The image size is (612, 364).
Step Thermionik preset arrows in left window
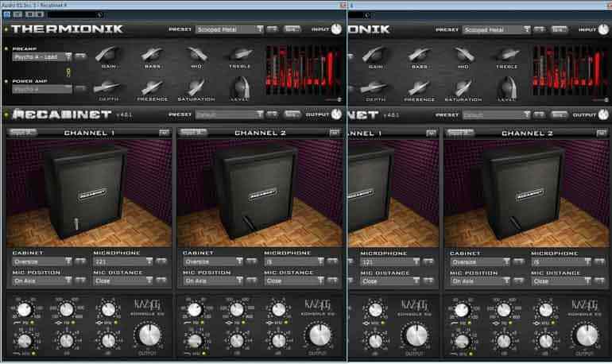tap(272, 29)
